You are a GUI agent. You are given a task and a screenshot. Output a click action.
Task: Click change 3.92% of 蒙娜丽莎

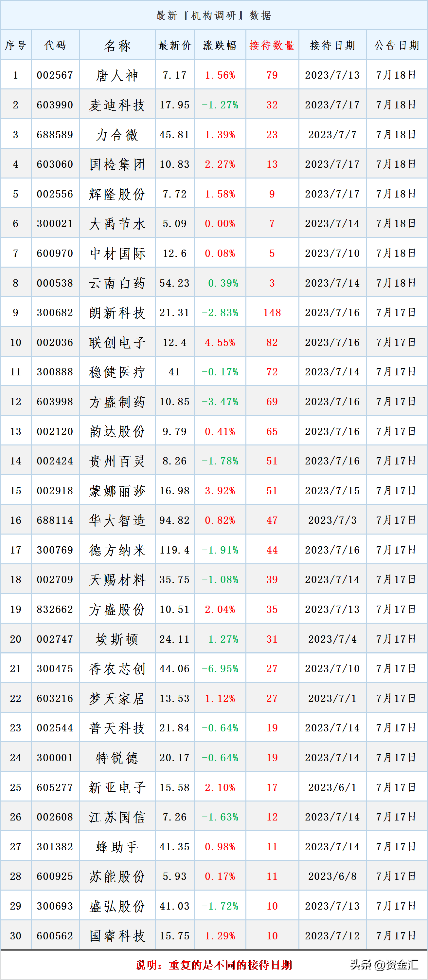click(x=220, y=491)
